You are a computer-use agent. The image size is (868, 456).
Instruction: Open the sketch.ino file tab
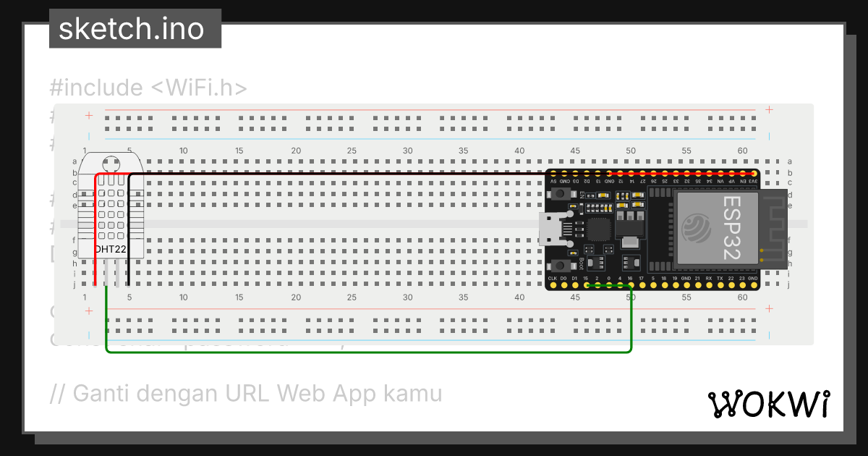point(135,29)
